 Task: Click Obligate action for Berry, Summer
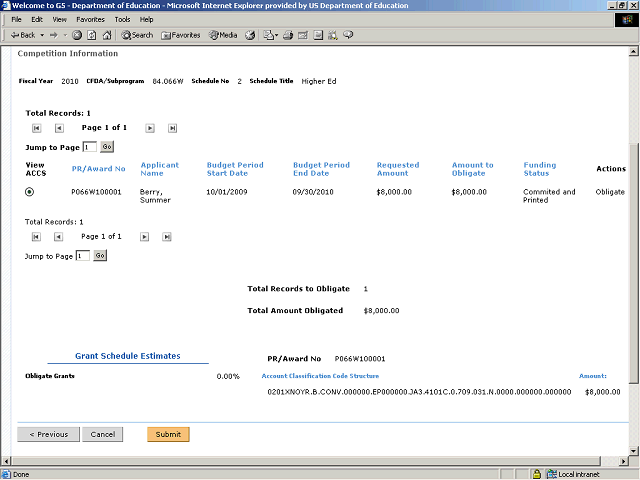pos(610,192)
